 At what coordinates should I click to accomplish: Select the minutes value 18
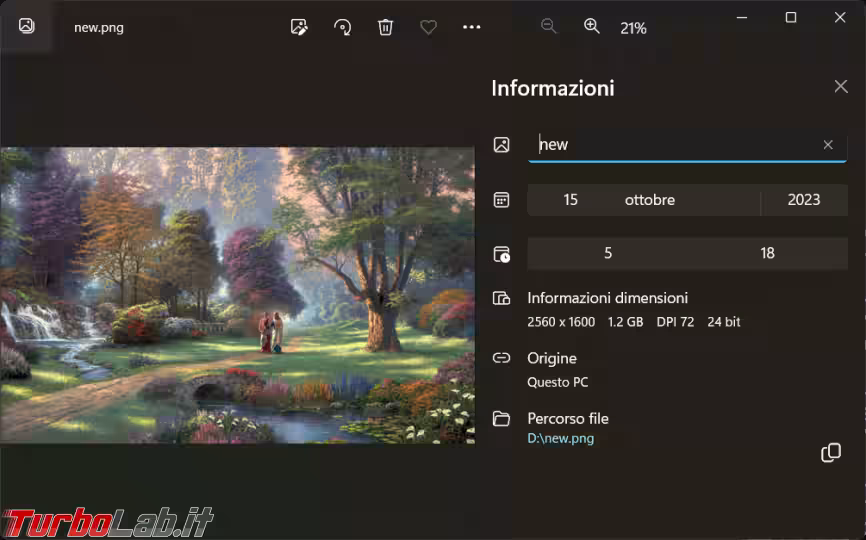(x=767, y=253)
